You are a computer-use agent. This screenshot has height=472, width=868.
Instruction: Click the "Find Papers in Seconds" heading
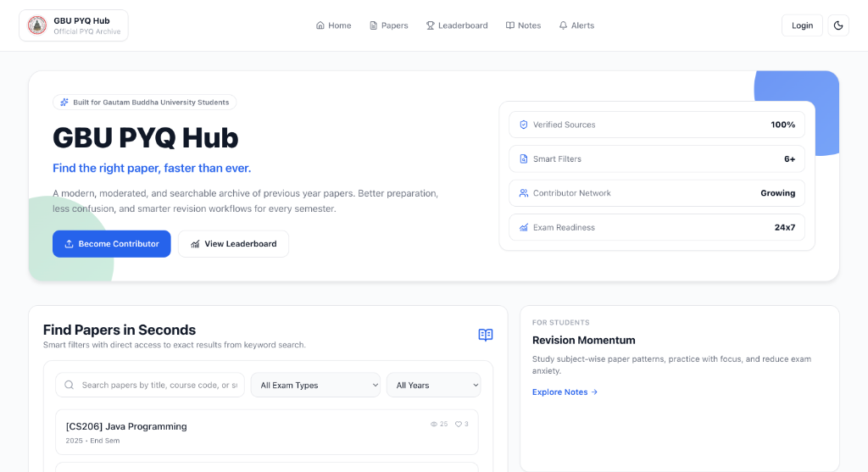coord(120,330)
